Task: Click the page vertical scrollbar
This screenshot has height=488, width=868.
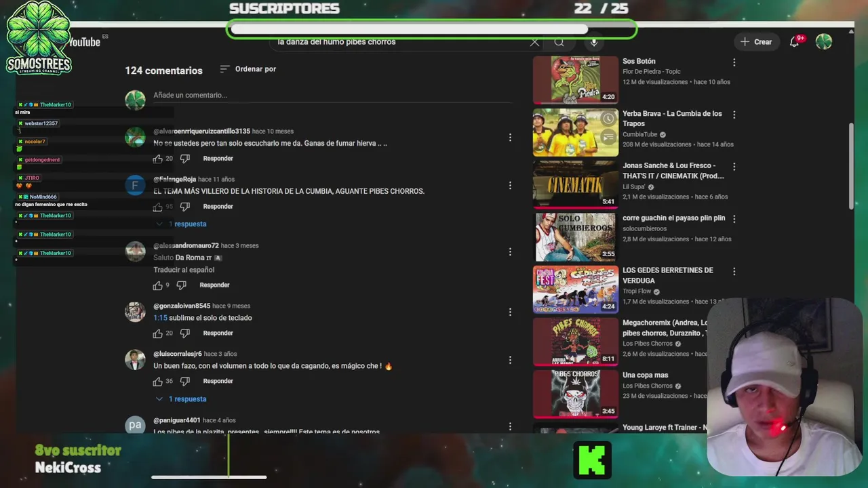Action: tap(852, 166)
